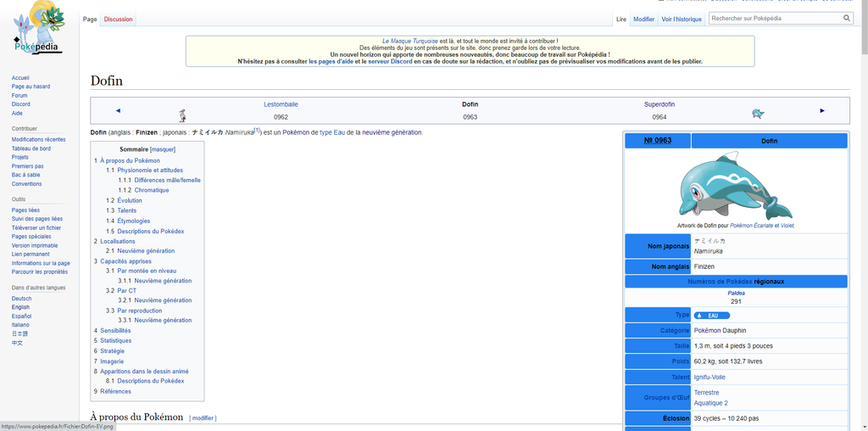Open the Aide sidebar link

coord(17,113)
